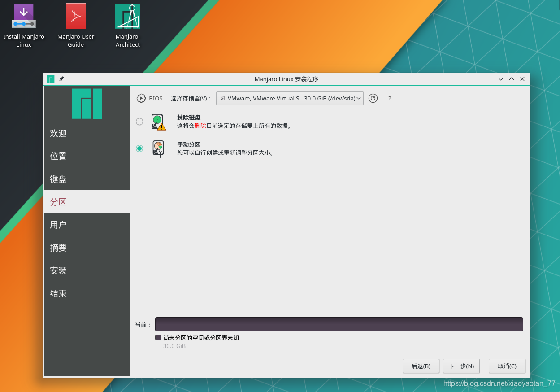The width and height of the screenshot is (560, 392).
Task: Go to the 用户 step in the sidebar
Action: pyautogui.click(x=87, y=225)
